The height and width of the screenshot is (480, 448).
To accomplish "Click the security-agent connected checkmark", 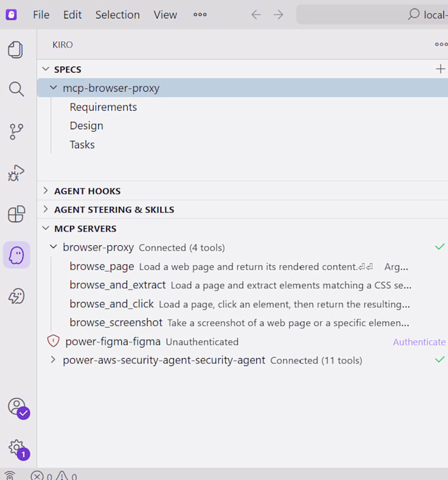I will [439, 359].
